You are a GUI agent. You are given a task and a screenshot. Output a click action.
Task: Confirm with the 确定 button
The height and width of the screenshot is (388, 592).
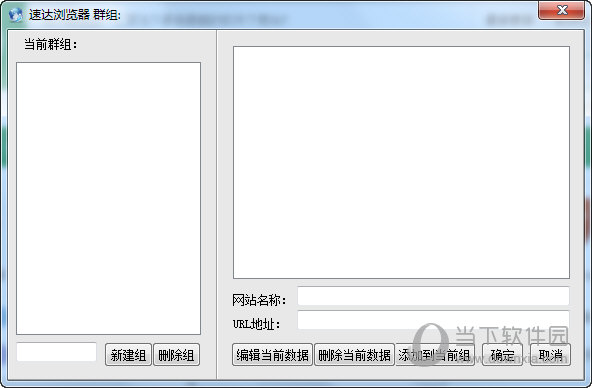tap(503, 355)
